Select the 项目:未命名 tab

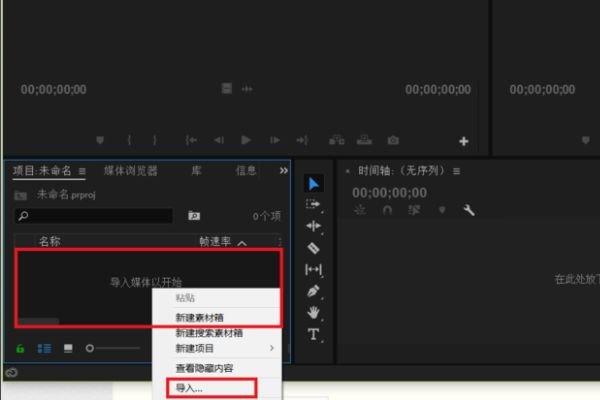pyautogui.click(x=42, y=171)
